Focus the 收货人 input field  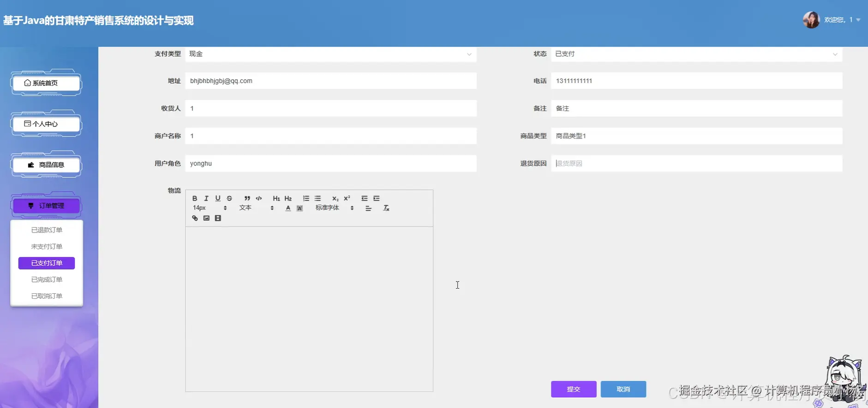click(331, 108)
